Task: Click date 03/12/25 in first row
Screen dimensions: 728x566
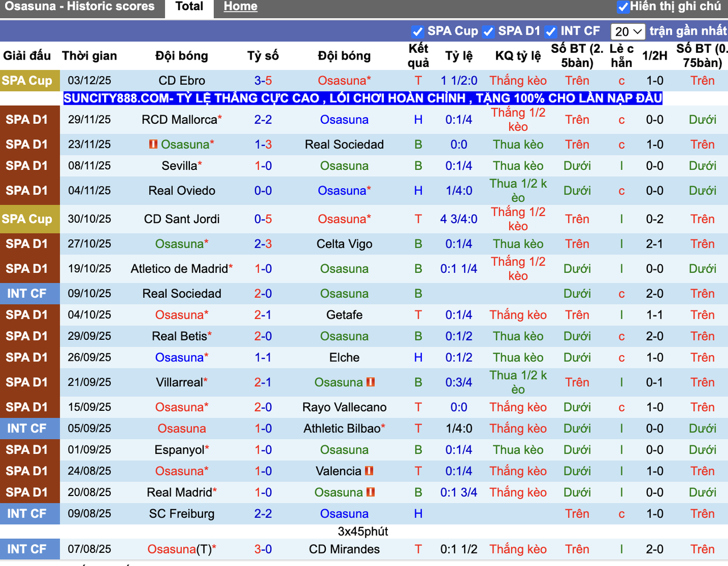Action: click(x=89, y=81)
